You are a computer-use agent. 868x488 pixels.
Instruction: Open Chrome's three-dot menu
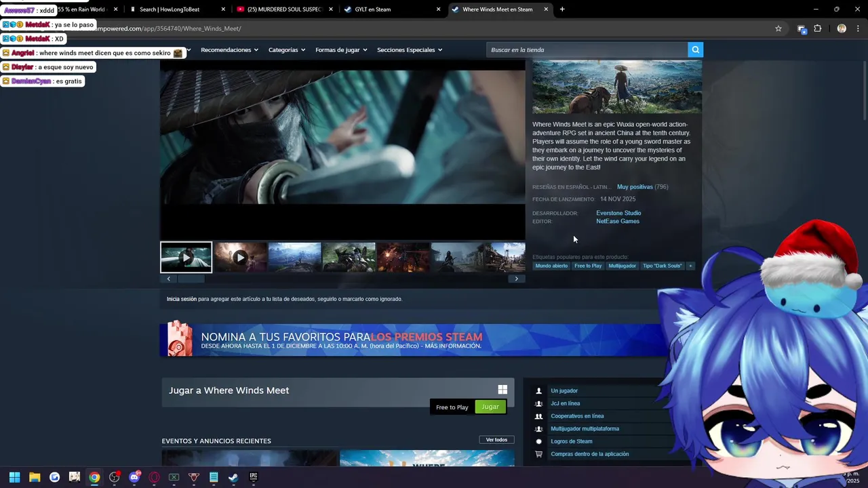[x=859, y=28]
